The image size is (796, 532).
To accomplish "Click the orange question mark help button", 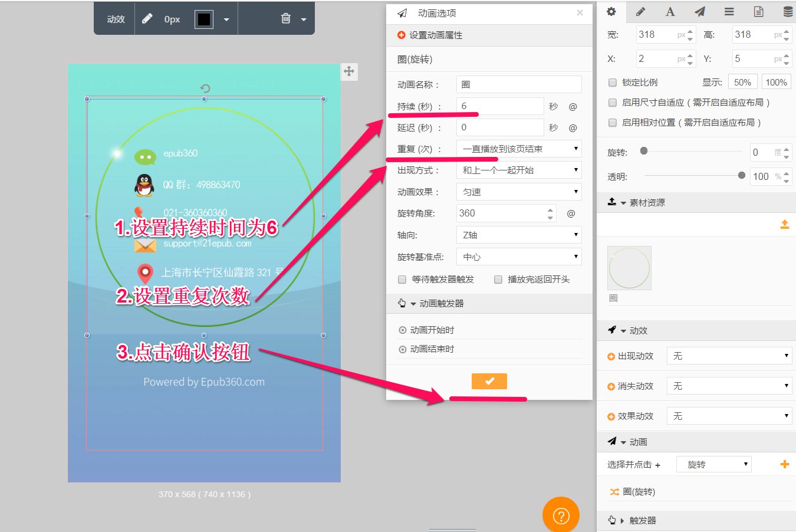I will click(x=561, y=515).
